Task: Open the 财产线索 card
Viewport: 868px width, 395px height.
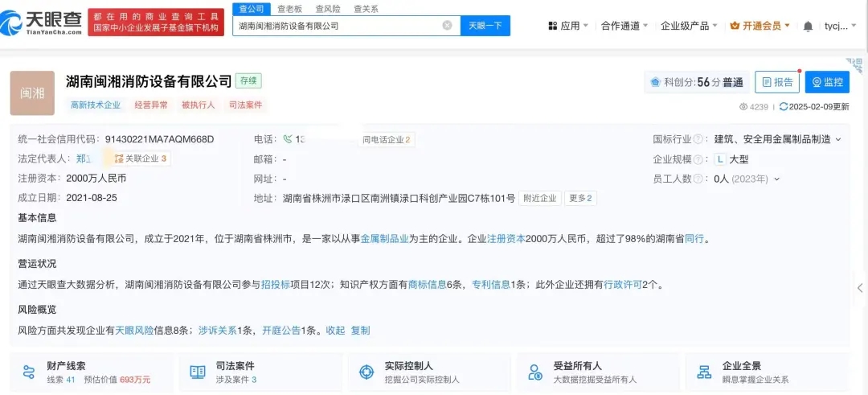Action: [x=92, y=372]
